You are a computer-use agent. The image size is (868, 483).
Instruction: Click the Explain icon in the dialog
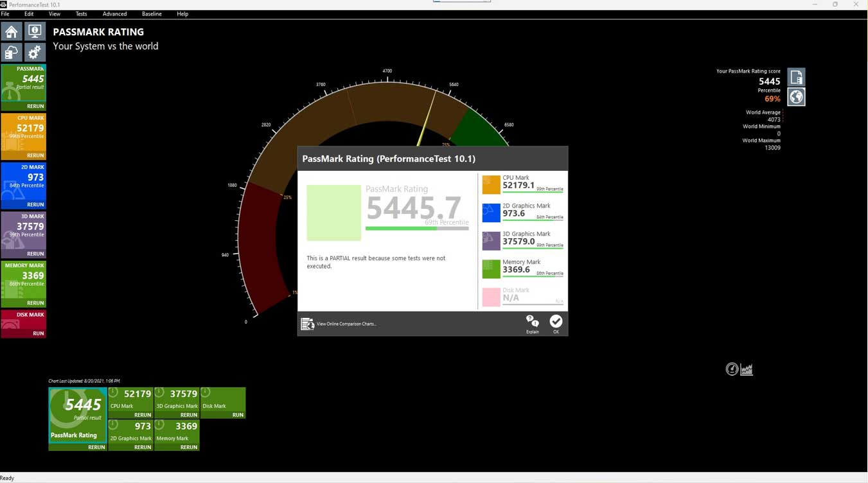(532, 323)
